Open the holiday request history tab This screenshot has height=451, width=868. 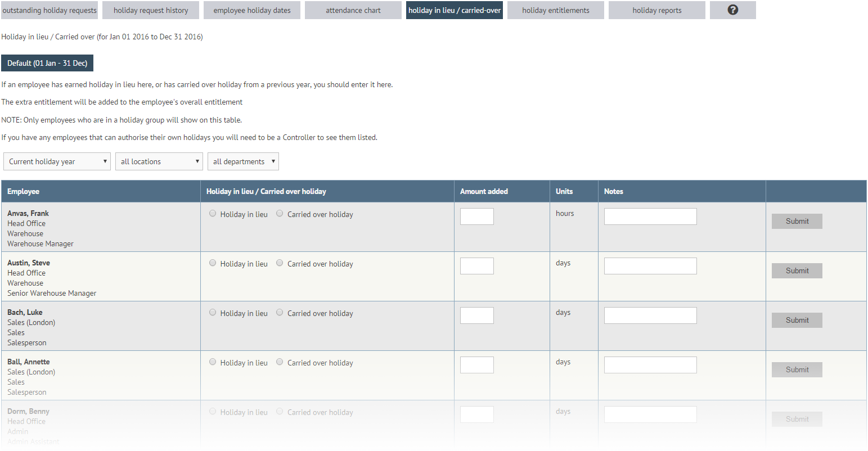(x=151, y=10)
